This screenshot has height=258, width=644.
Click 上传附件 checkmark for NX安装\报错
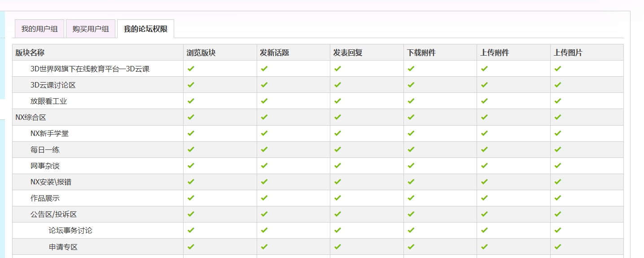click(484, 182)
